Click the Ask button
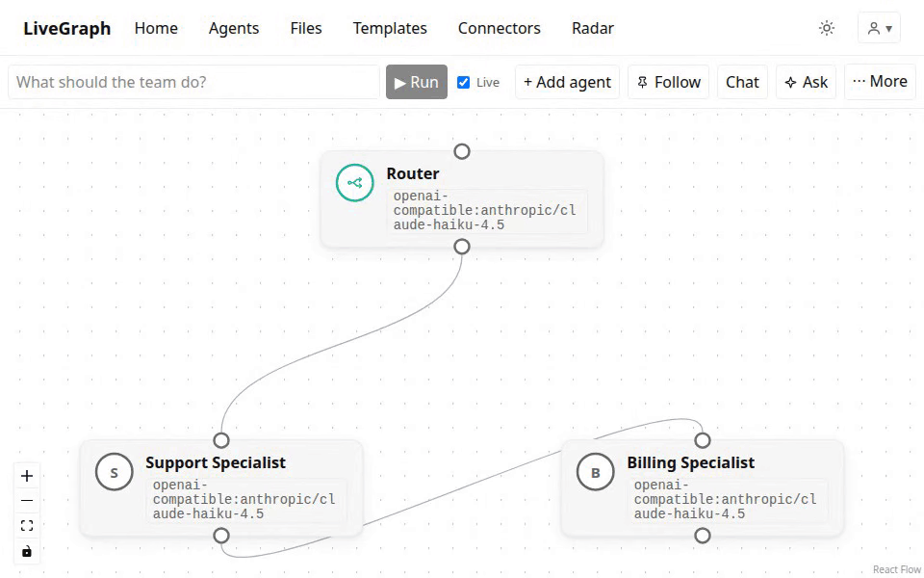This screenshot has height=578, width=924. [x=807, y=82]
